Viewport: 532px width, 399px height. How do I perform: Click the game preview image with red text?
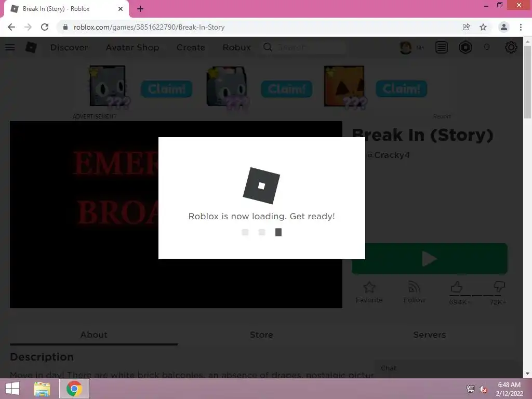coord(176,215)
